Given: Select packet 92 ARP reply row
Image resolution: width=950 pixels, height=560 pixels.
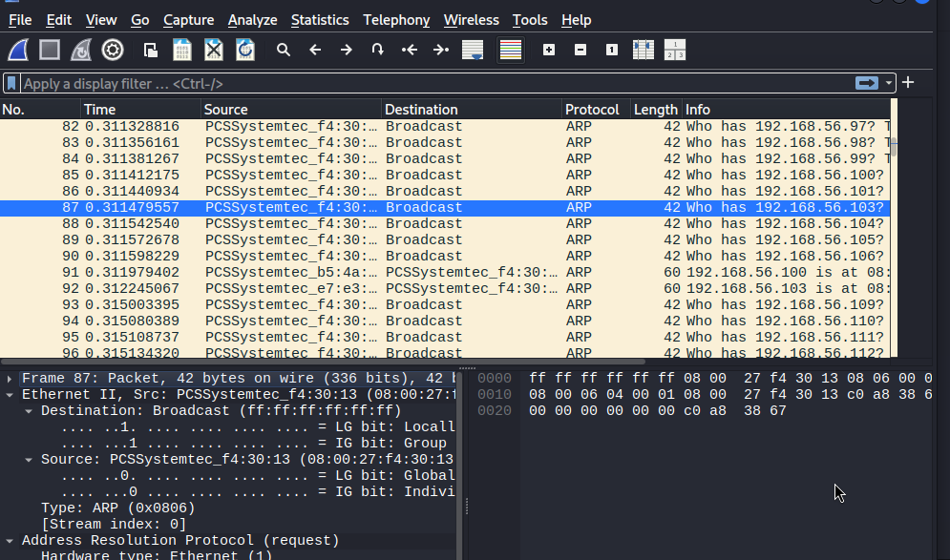Looking at the screenshot, I should 445,289.
